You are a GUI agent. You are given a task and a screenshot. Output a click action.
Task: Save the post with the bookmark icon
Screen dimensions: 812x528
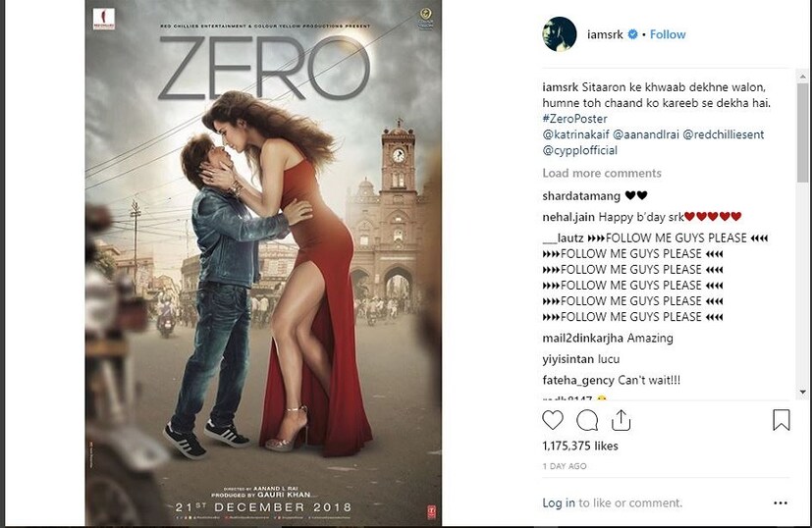pyautogui.click(x=781, y=421)
